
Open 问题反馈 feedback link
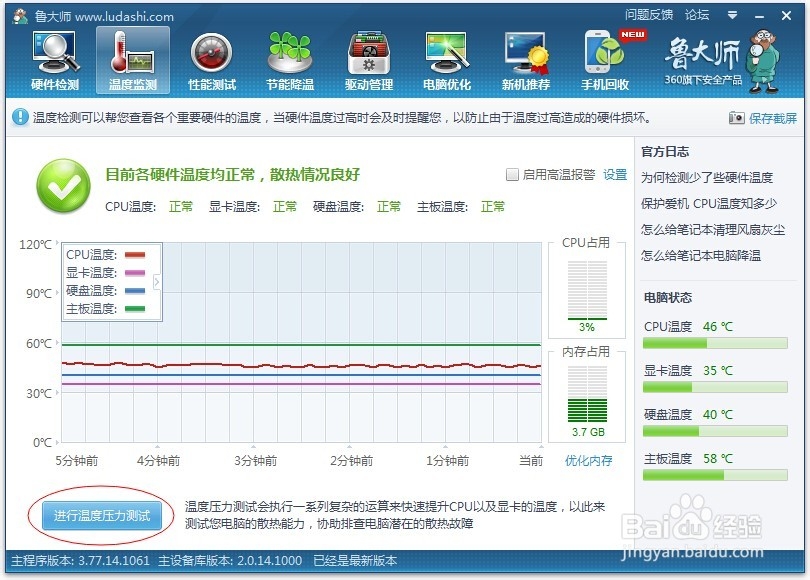649,15
